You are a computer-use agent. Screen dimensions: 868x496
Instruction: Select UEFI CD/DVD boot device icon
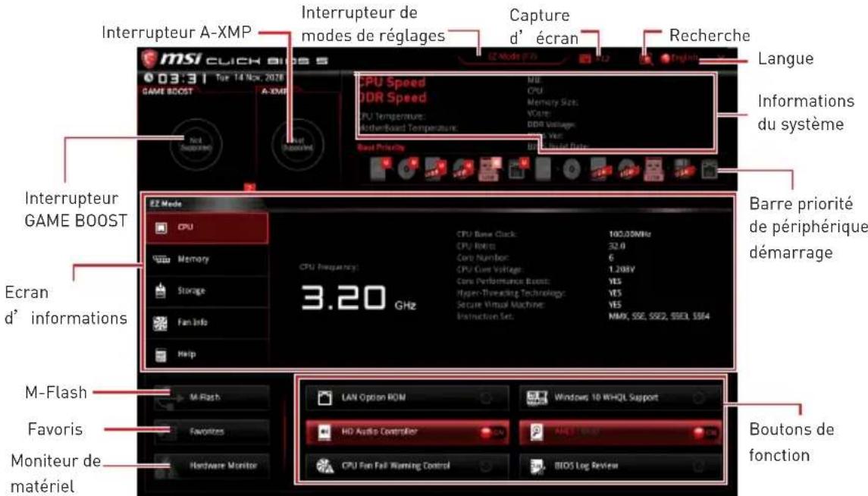[407, 169]
